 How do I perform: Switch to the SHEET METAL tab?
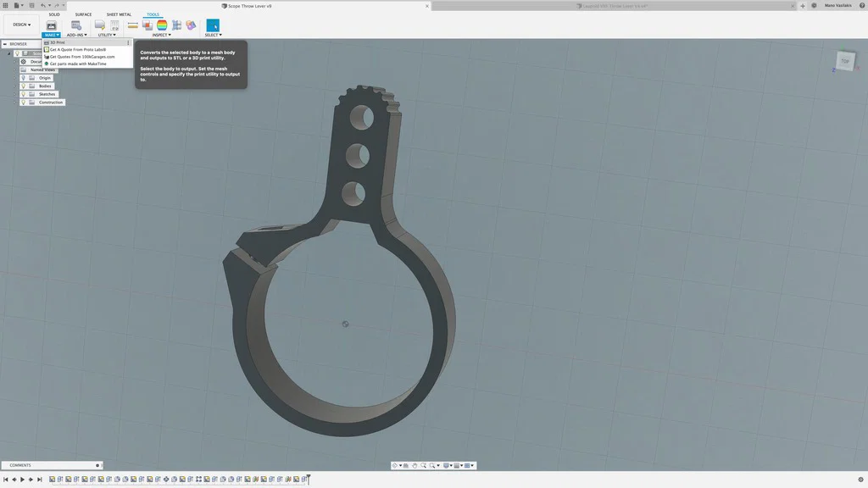point(118,14)
